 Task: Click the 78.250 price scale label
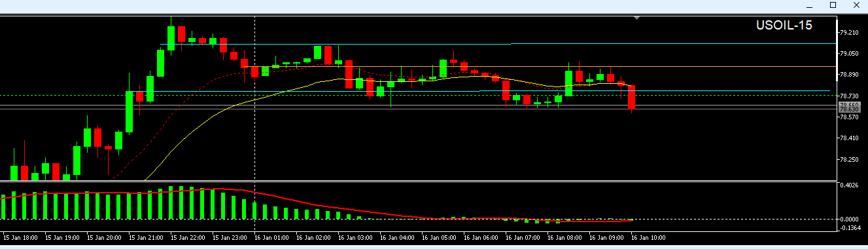849,160
